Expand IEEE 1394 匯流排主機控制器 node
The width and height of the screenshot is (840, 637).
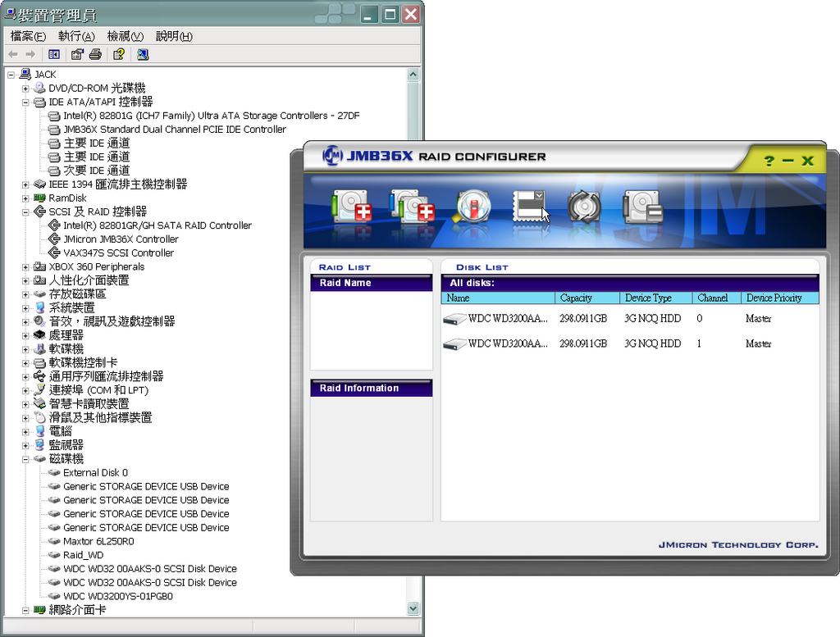coord(25,184)
